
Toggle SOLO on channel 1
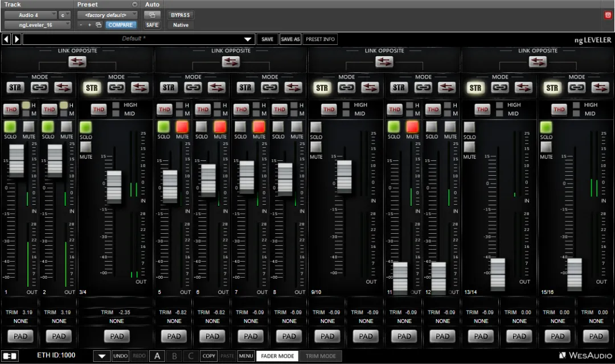click(10, 127)
